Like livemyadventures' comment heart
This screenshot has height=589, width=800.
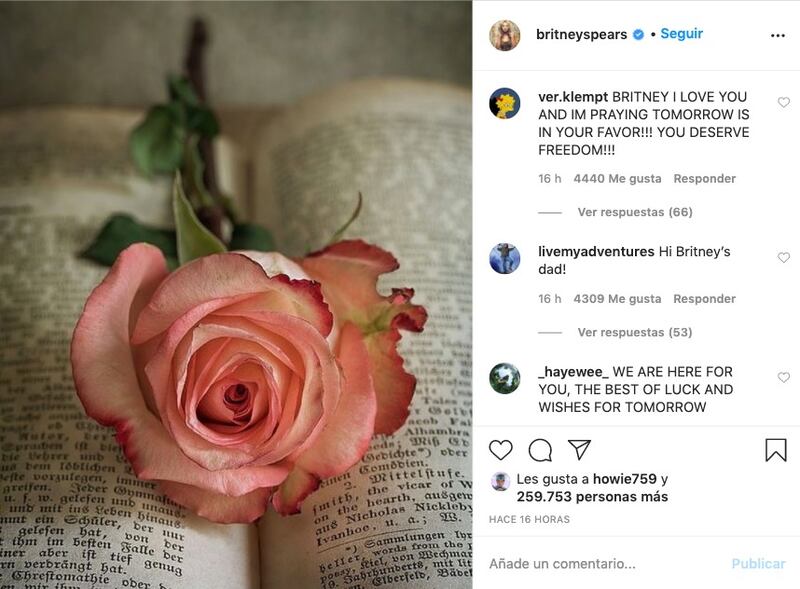784,258
